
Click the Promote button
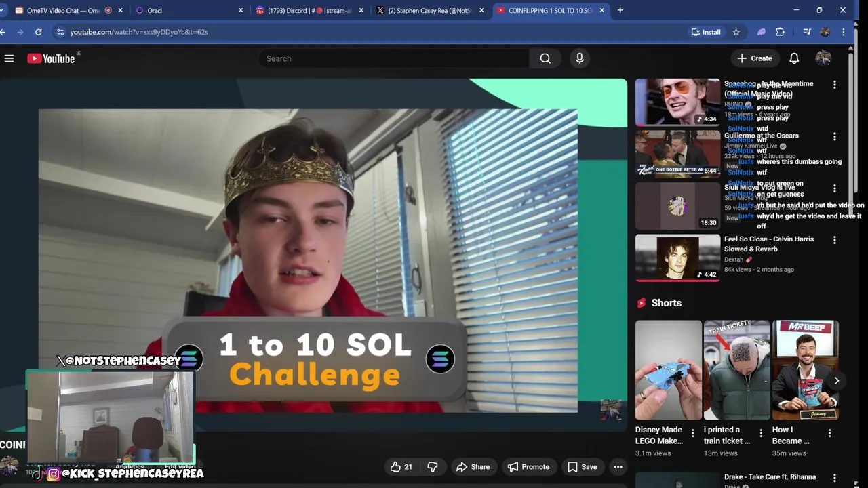528,466
